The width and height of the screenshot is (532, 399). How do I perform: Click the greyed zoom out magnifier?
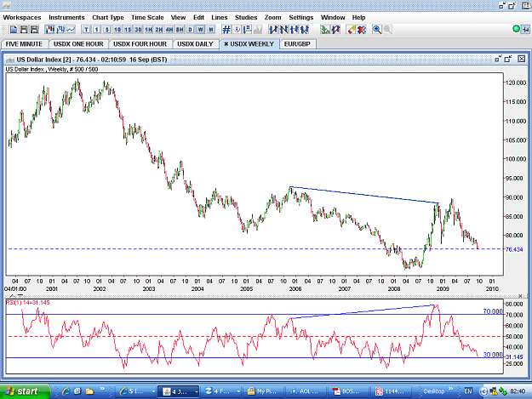(x=387, y=30)
